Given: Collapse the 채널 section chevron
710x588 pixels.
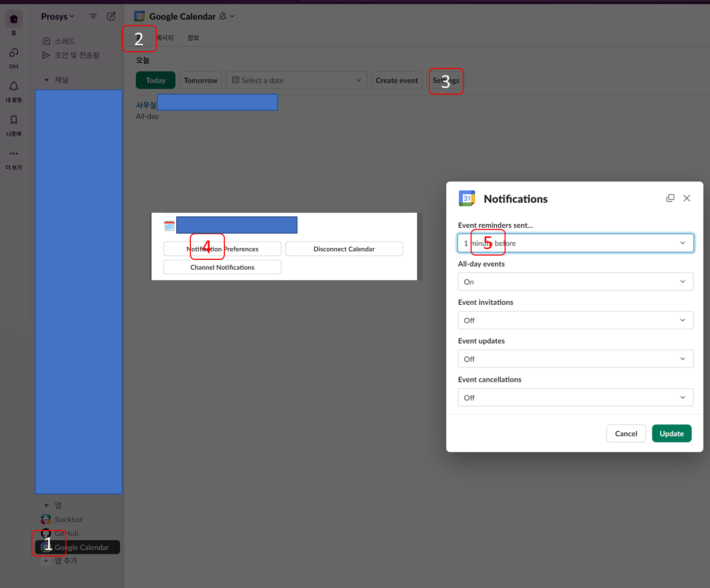Looking at the screenshot, I should pos(47,79).
